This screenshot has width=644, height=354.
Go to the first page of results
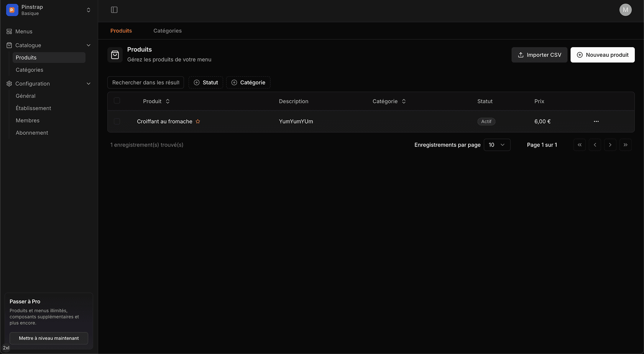(579, 145)
